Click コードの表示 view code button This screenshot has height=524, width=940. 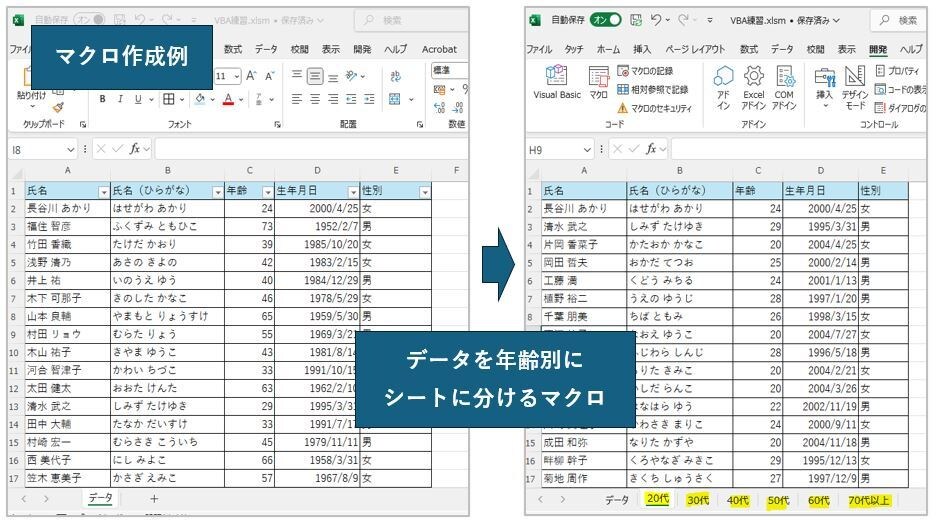[x=900, y=89]
